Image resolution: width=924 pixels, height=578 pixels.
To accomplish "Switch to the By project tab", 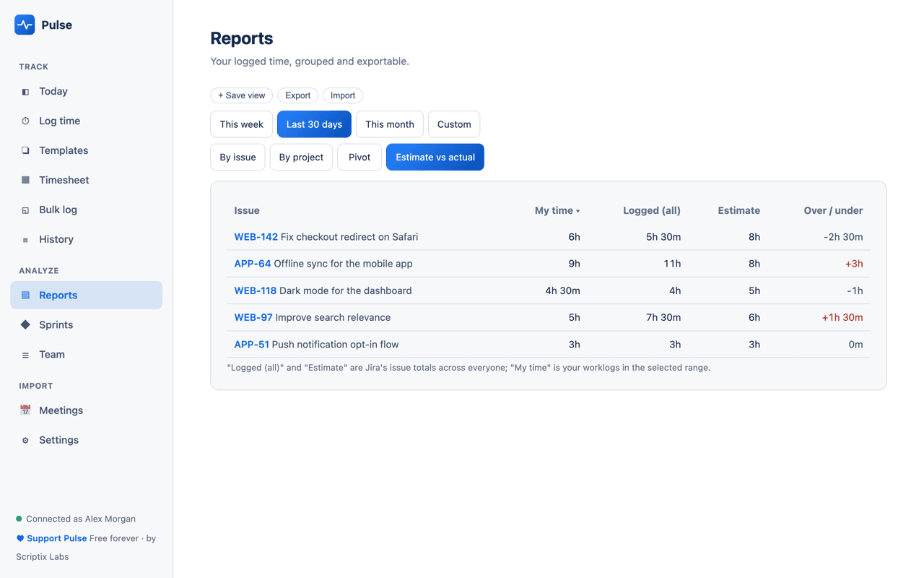I will (x=301, y=157).
